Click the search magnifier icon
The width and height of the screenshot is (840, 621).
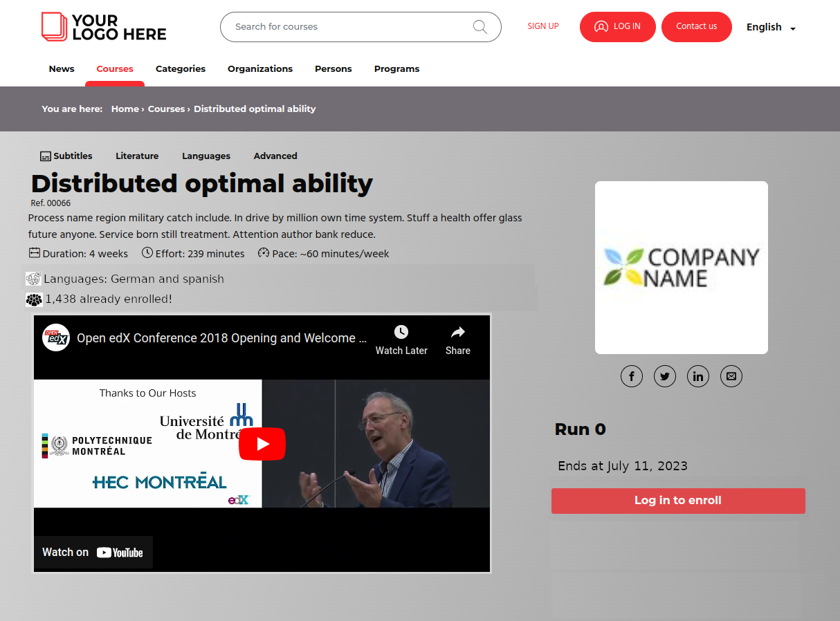(x=480, y=27)
